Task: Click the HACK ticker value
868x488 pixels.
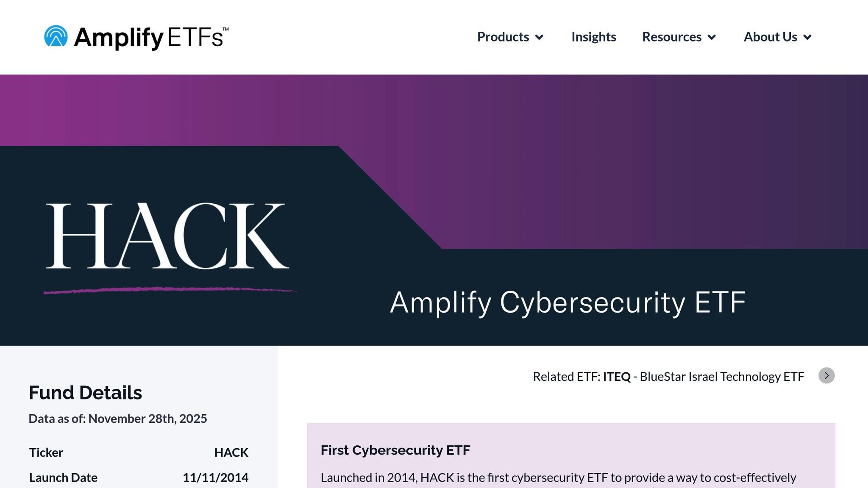Action: [x=231, y=452]
